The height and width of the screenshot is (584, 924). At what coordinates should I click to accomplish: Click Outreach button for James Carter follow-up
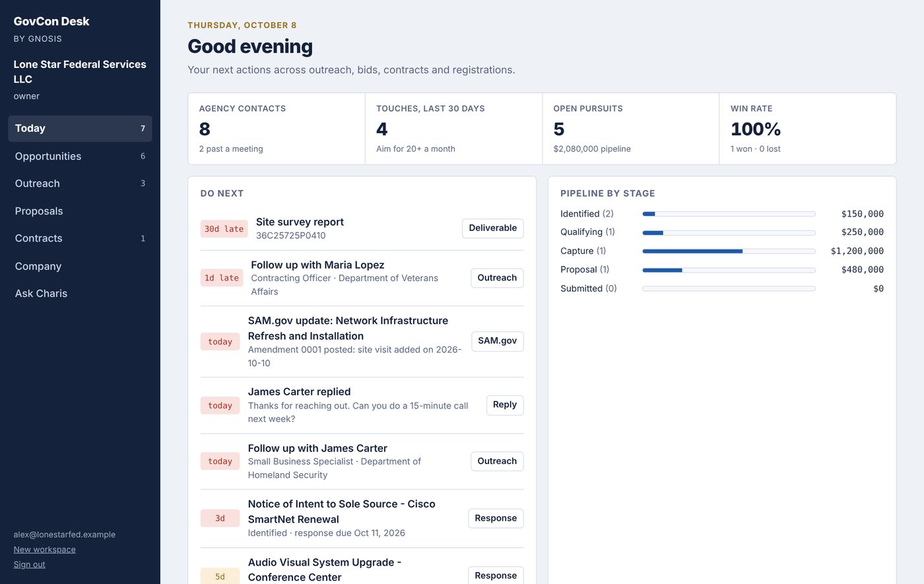point(497,461)
